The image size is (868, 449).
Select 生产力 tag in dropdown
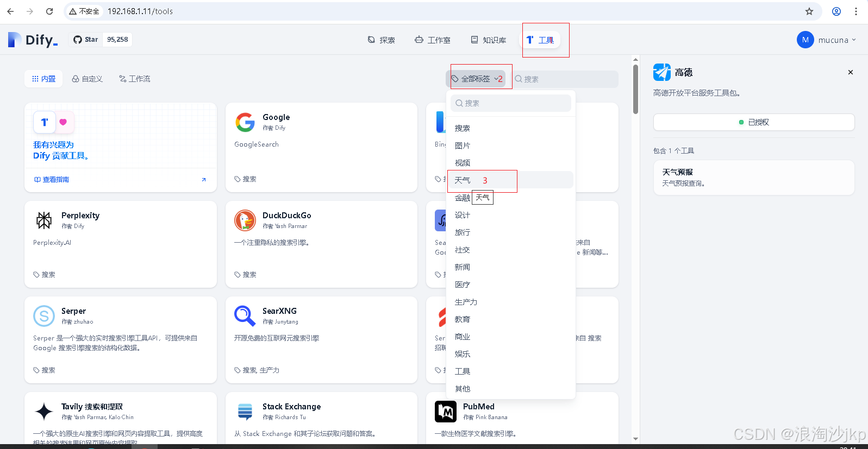(x=511, y=302)
